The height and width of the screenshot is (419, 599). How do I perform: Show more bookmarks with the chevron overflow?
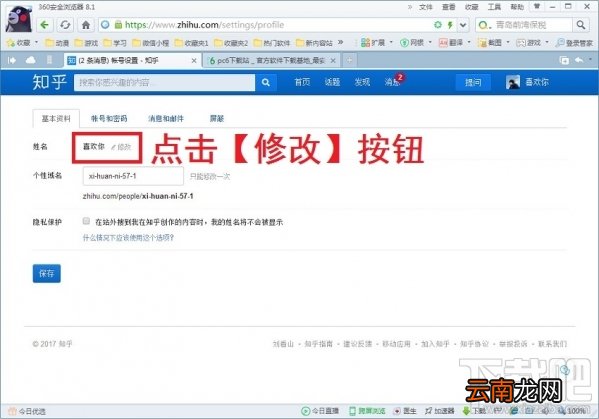[x=340, y=42]
